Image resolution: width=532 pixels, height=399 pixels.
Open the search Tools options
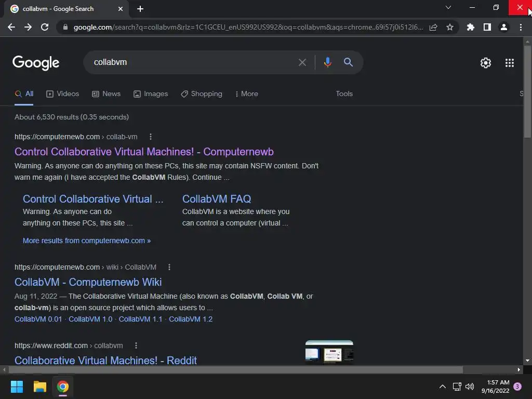[x=344, y=94]
